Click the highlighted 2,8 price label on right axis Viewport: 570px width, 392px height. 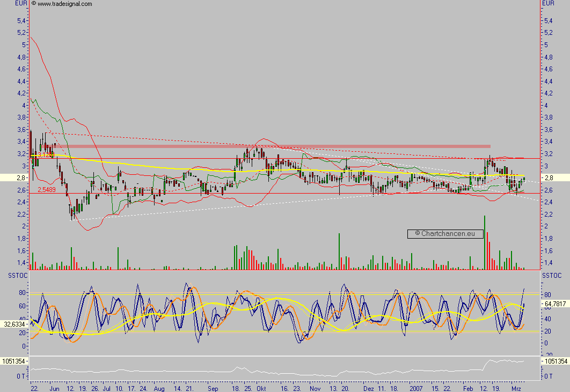pyautogui.click(x=556, y=177)
